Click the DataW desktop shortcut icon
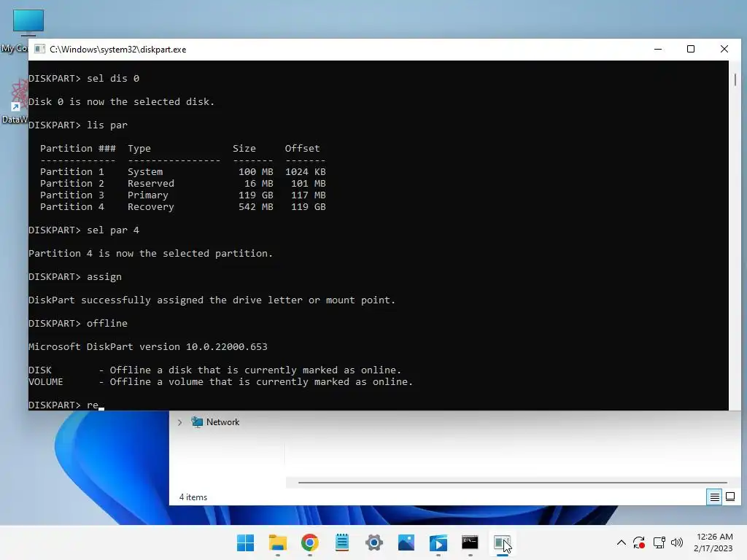The image size is (747, 560). pos(19,96)
